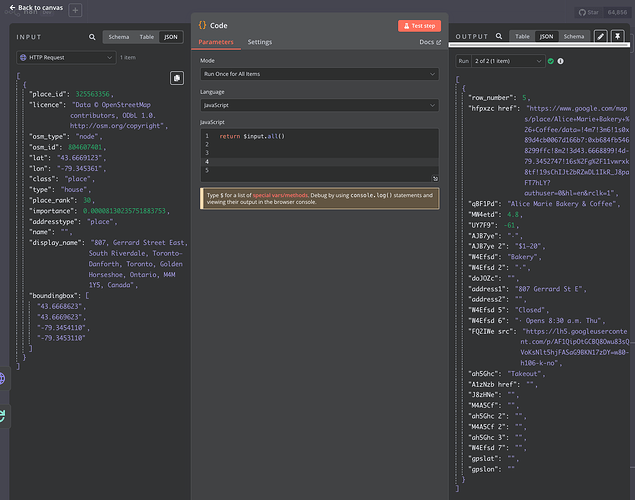
Task: Click "osm_id" value 804607401
Action: (85, 147)
